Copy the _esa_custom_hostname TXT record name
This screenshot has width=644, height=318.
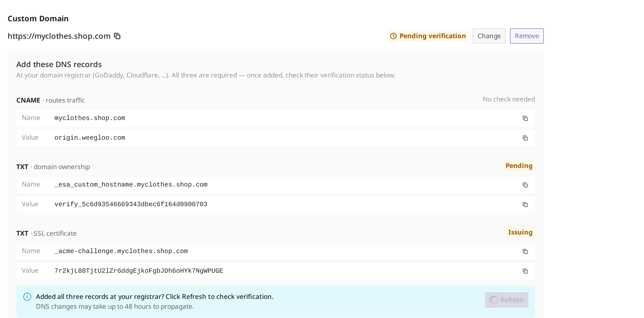point(525,185)
